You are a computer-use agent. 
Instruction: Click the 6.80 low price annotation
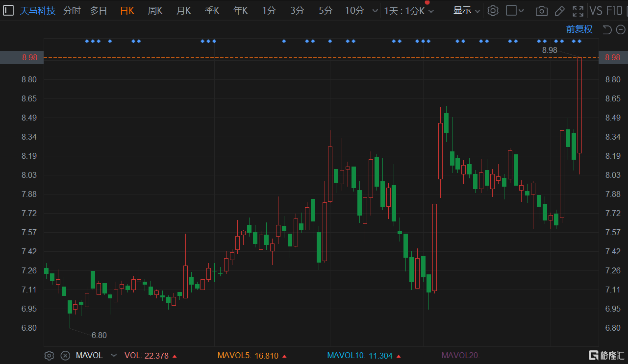[x=99, y=336]
